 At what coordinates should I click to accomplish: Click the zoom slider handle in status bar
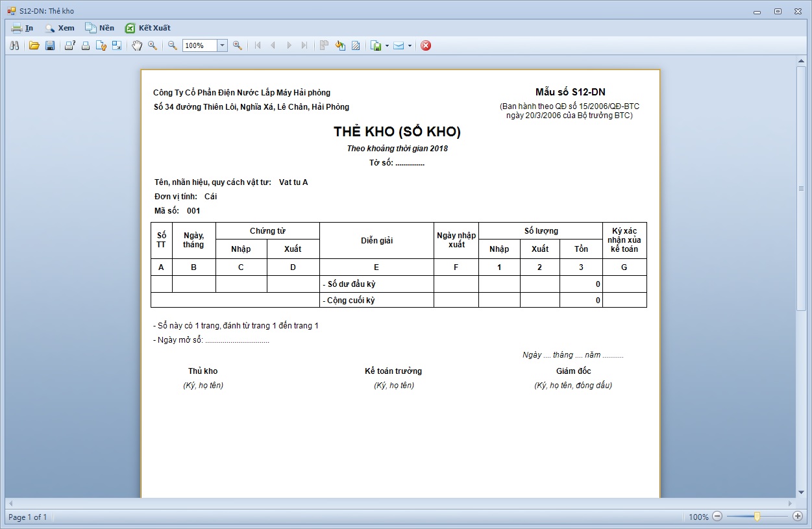(x=757, y=517)
